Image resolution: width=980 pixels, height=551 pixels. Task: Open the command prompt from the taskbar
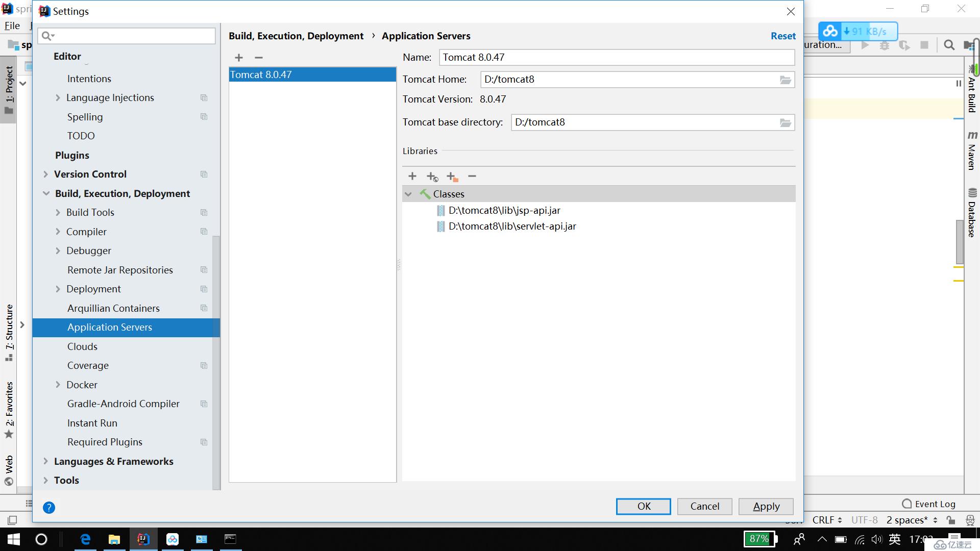point(231,539)
